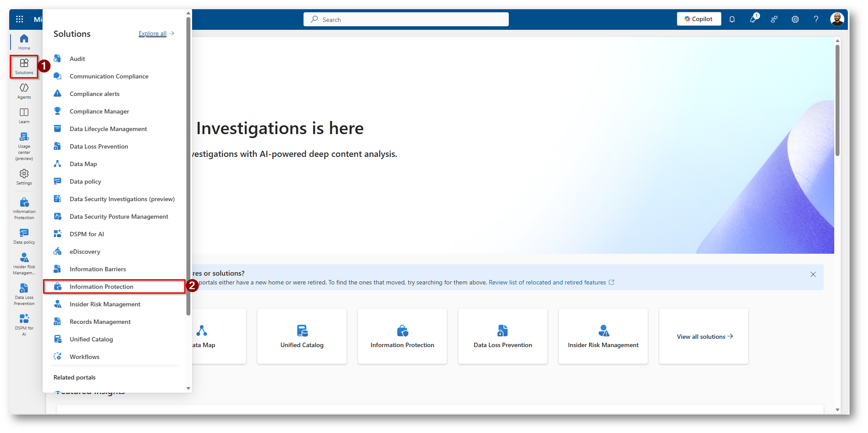Image resolution: width=868 pixels, height=433 pixels.
Task: Open the app launcher waffle icon
Action: (x=19, y=19)
